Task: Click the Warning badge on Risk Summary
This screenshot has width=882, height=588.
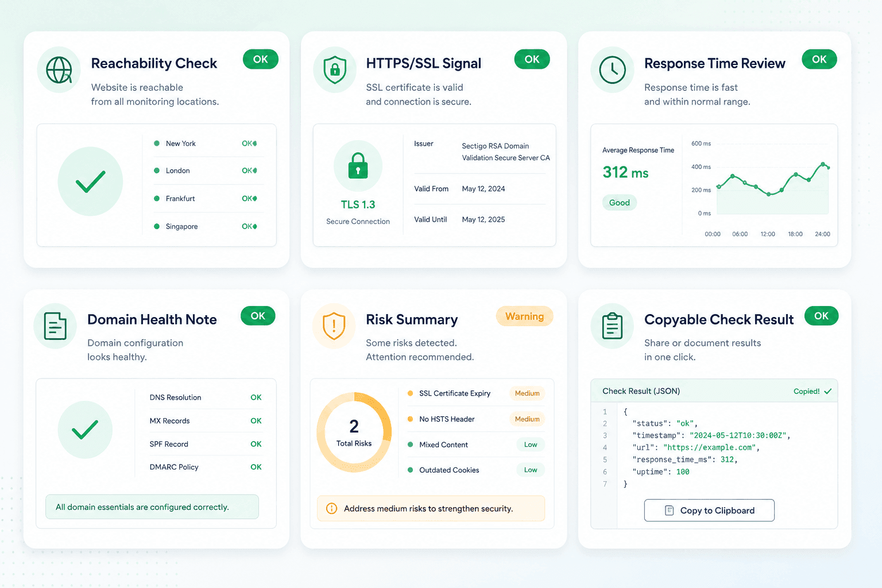Action: point(524,316)
